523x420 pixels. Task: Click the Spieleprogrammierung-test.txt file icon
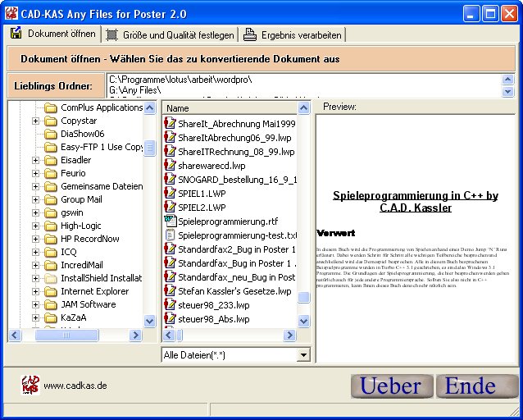[171, 235]
